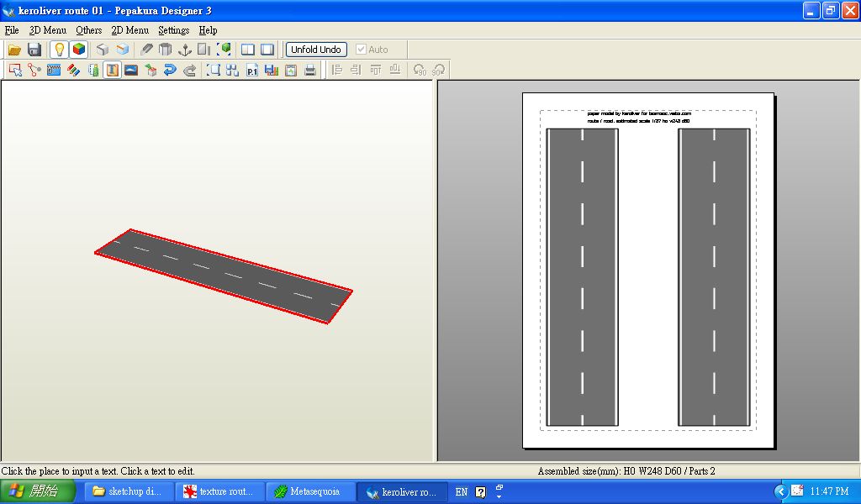Screen dimensions: 861x504
Task: Toggle the Auto checkbox
Action: [x=362, y=50]
